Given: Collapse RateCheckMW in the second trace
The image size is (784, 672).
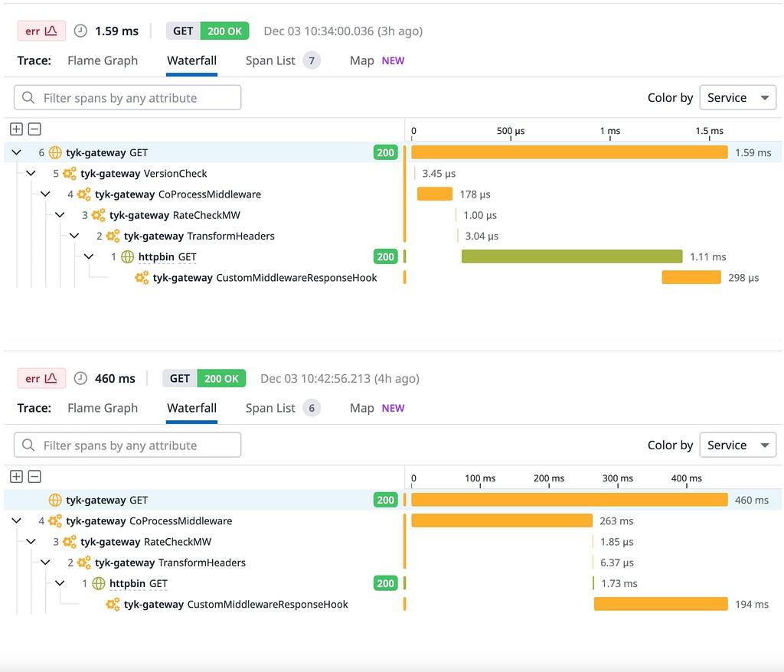Looking at the screenshot, I should pyautogui.click(x=31, y=541).
